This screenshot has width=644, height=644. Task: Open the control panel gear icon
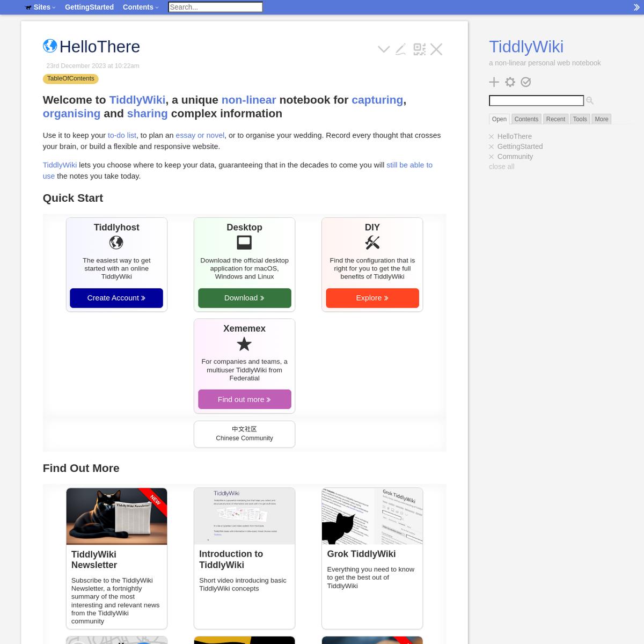point(509,82)
